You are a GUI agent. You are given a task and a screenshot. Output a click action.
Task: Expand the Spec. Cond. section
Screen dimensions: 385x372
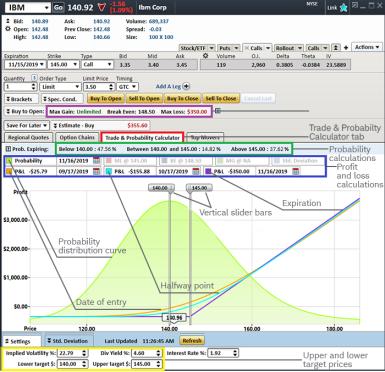coord(62,99)
